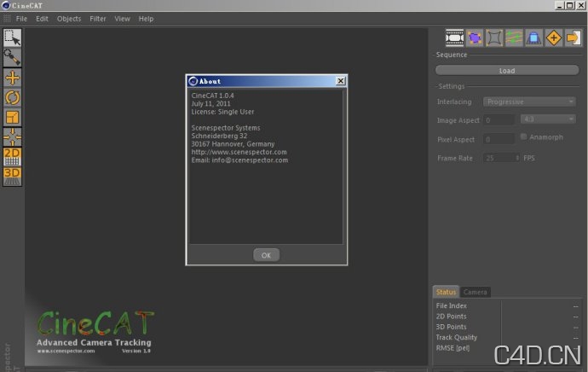588x372 pixels.
Task: Click the CineCAT title bar app icon
Action: pos(6,5)
